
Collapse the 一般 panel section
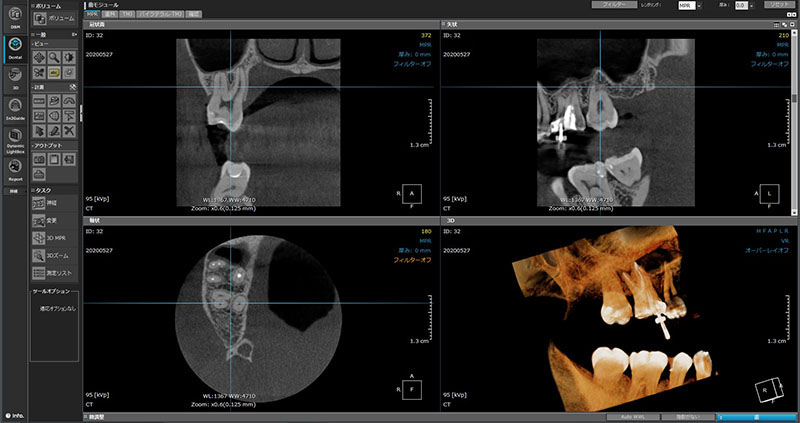click(x=33, y=35)
